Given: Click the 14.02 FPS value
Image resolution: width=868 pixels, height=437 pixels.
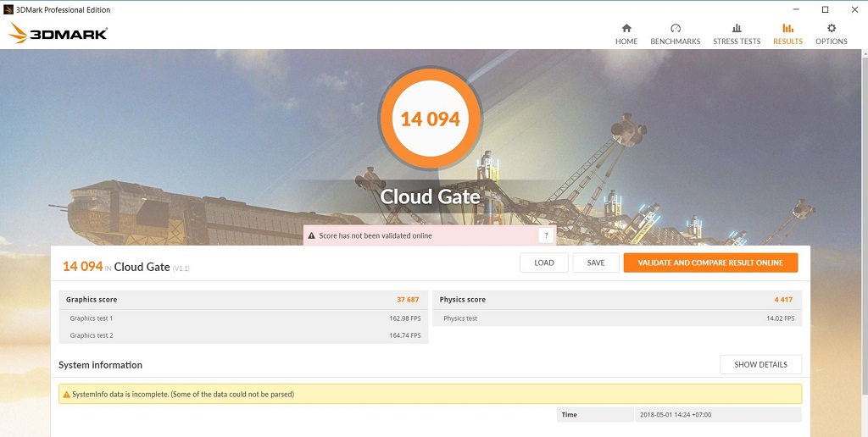Looking at the screenshot, I should coord(781,318).
